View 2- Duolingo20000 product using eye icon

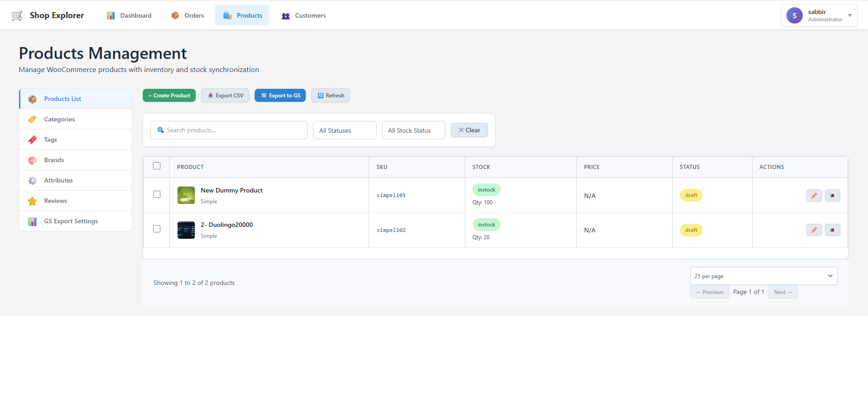(832, 230)
